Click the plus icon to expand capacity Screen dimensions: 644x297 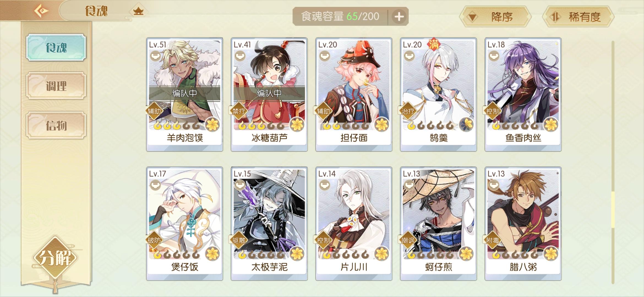point(399,17)
